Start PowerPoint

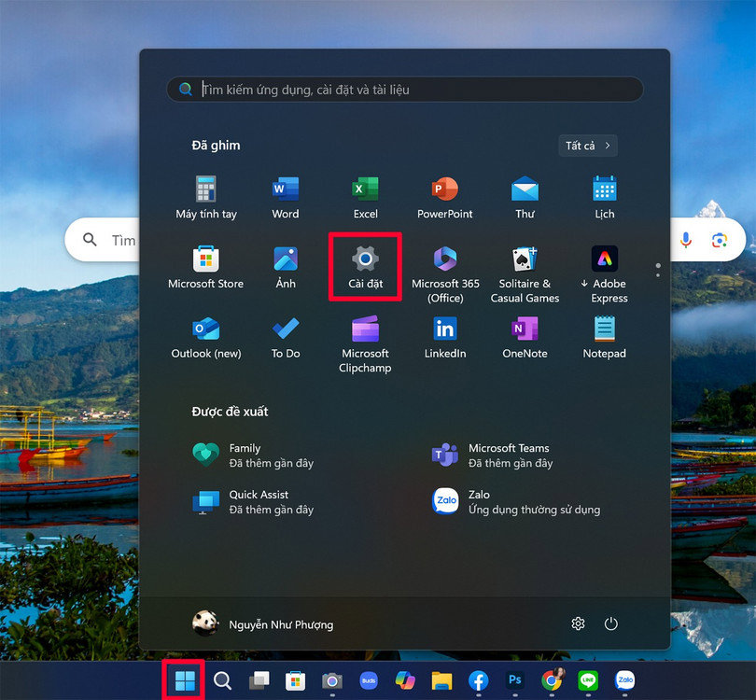(x=444, y=191)
